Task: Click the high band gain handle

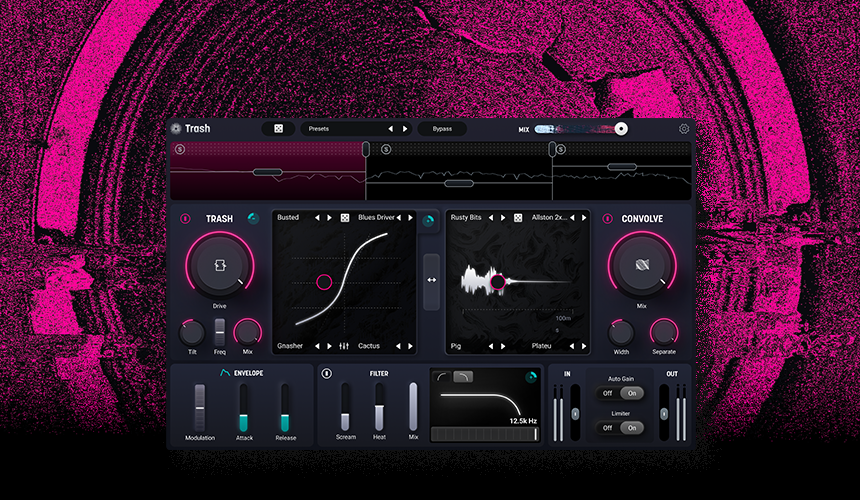Action: point(622,167)
